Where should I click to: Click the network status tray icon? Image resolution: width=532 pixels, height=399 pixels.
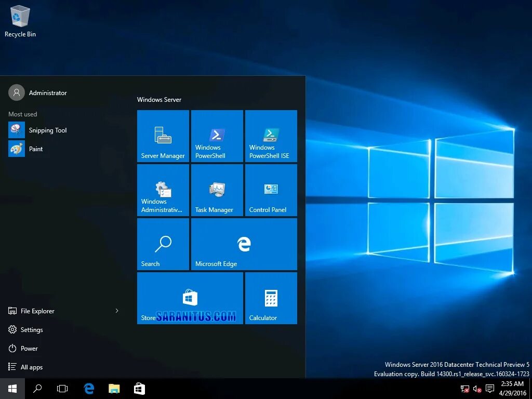(x=464, y=389)
